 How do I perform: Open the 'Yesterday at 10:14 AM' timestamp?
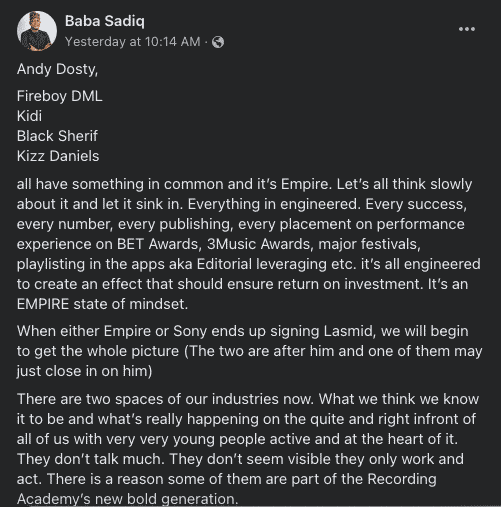coord(133,42)
